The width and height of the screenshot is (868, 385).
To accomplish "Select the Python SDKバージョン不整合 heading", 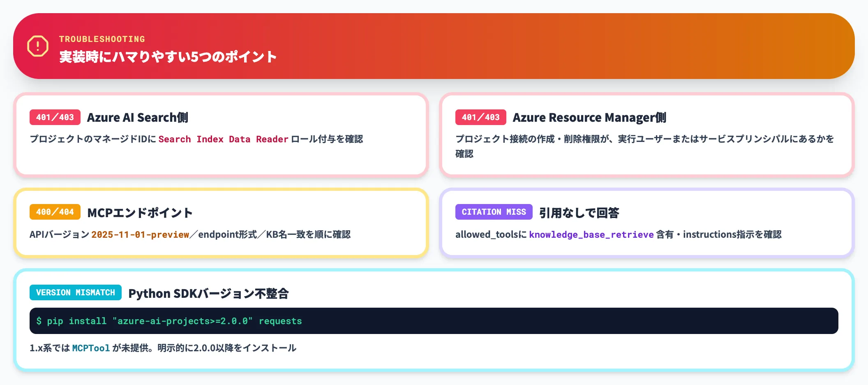I will [x=208, y=294].
